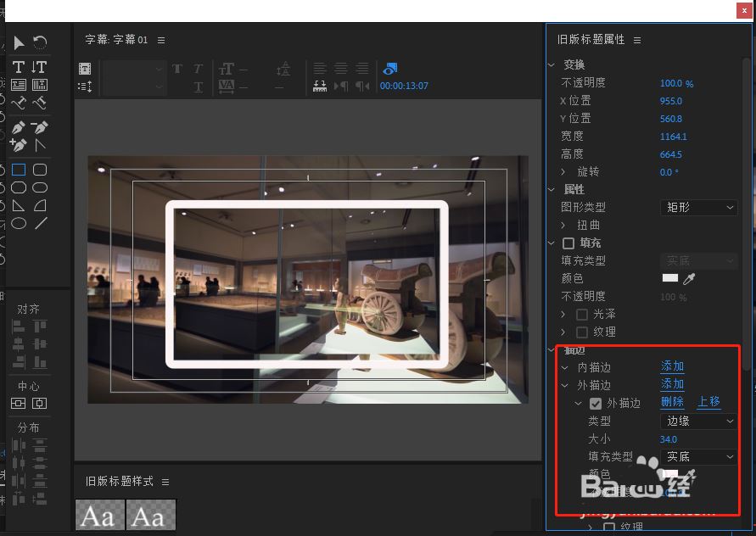Select the Rectangle shape tool
Image resolution: width=756 pixels, height=536 pixels.
[x=16, y=170]
